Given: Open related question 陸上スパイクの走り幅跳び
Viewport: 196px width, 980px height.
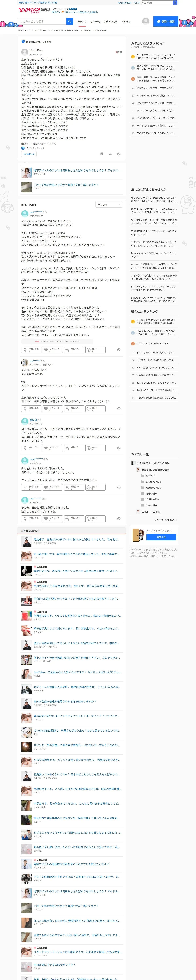Looking at the screenshot, I should [77, 657].
